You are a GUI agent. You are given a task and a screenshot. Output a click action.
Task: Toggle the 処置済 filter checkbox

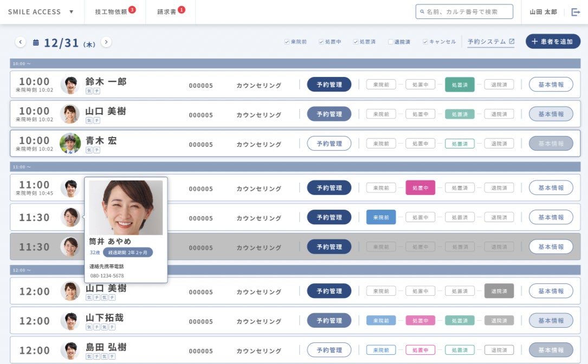(x=356, y=42)
